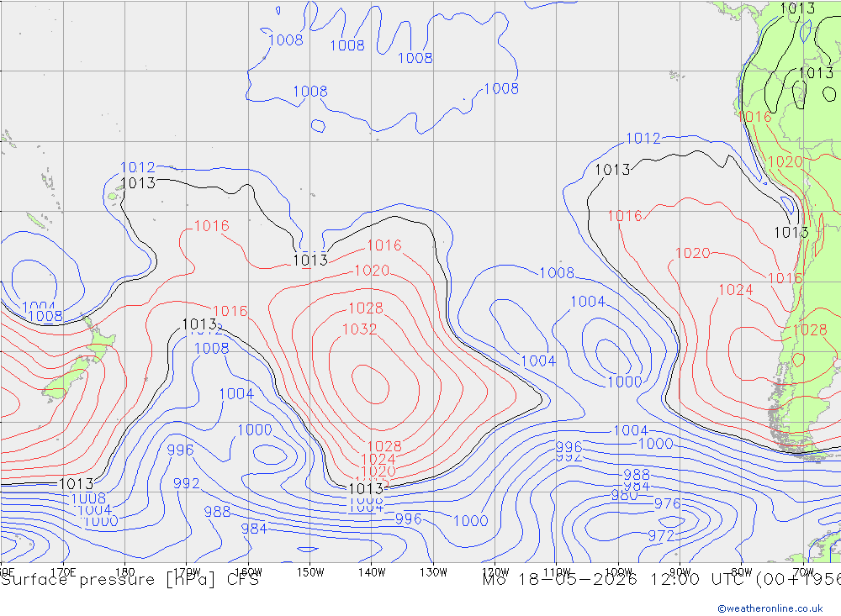Click the 130W longitude label
Viewport: 841px width, 616px height.
coord(433,572)
